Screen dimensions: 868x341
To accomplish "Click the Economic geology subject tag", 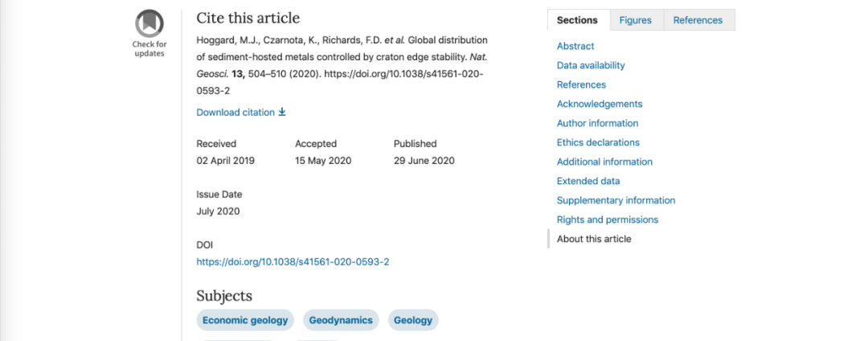I will point(245,320).
